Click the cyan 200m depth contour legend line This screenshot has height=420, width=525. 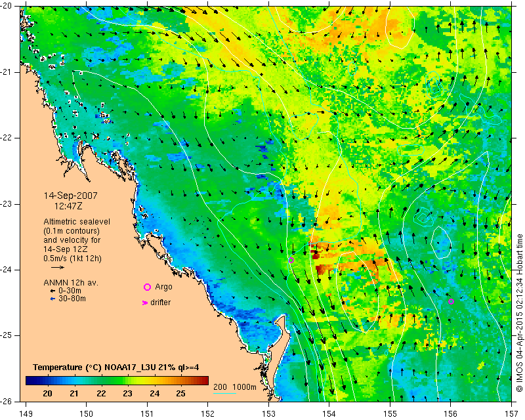click(224, 393)
